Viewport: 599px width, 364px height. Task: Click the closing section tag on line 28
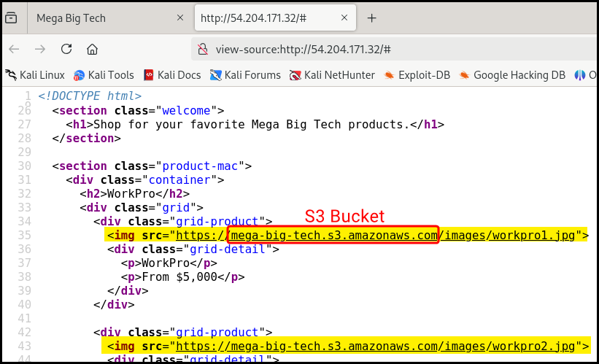point(86,139)
